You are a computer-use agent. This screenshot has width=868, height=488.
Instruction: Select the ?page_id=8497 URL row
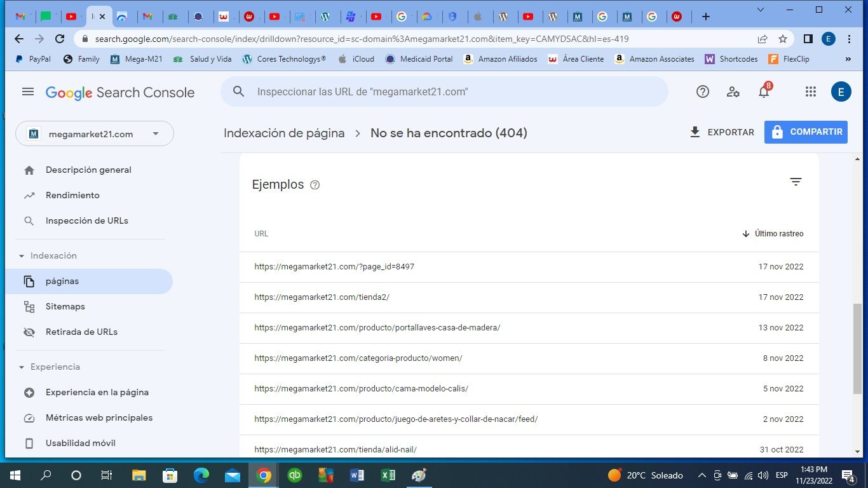click(x=529, y=267)
